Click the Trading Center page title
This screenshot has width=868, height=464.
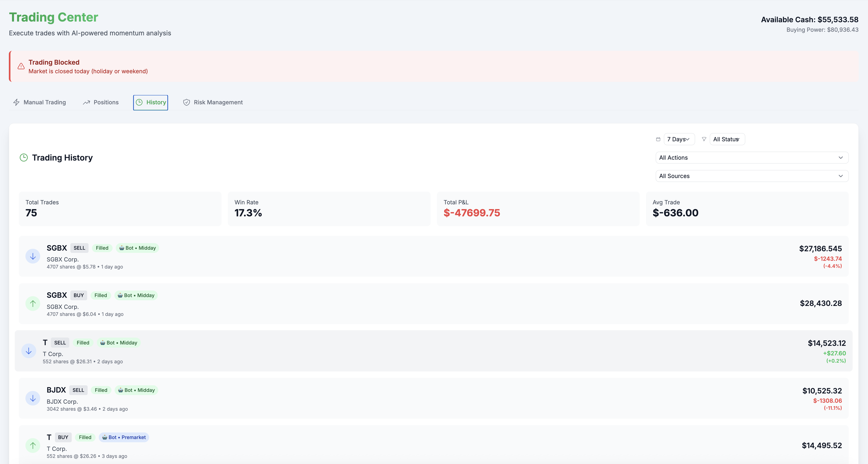point(54,17)
